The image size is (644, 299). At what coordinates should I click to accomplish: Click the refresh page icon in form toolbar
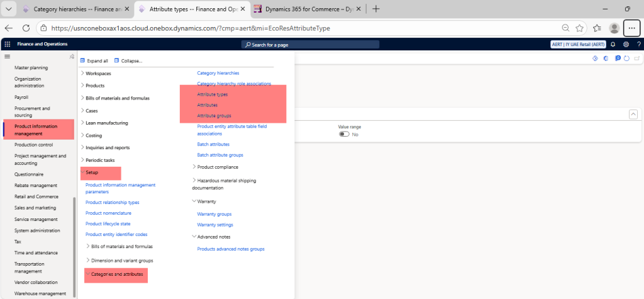pyautogui.click(x=626, y=59)
